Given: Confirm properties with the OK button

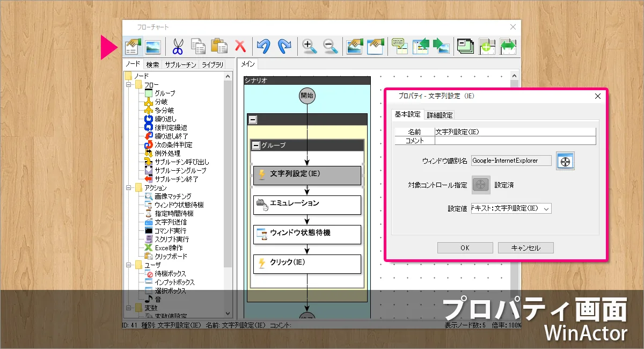Looking at the screenshot, I should [465, 248].
